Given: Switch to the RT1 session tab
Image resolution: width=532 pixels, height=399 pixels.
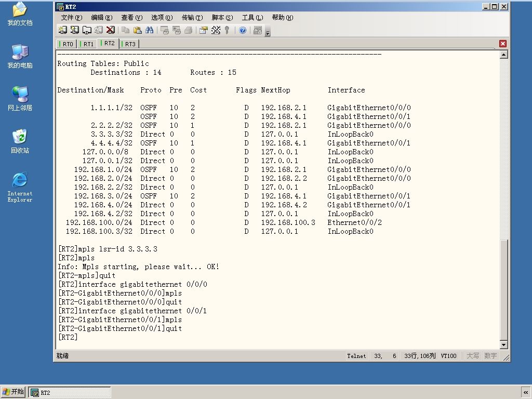Looking at the screenshot, I should [x=87, y=44].
